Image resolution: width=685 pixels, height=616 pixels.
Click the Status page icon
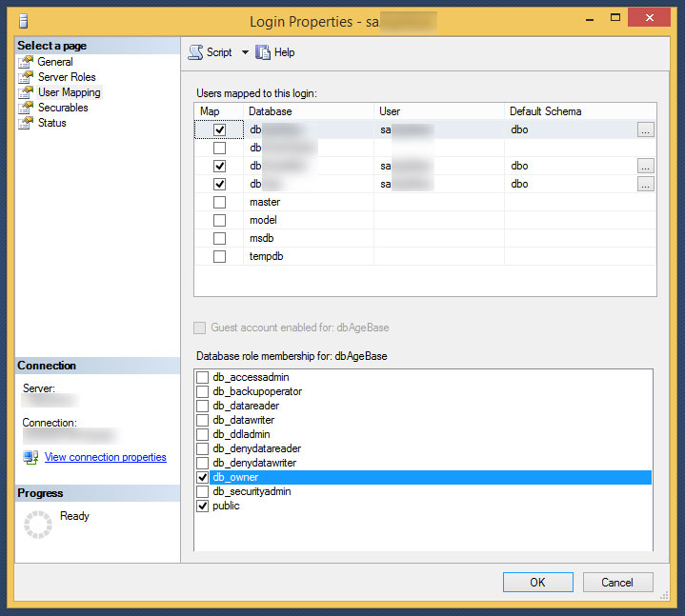(x=26, y=123)
